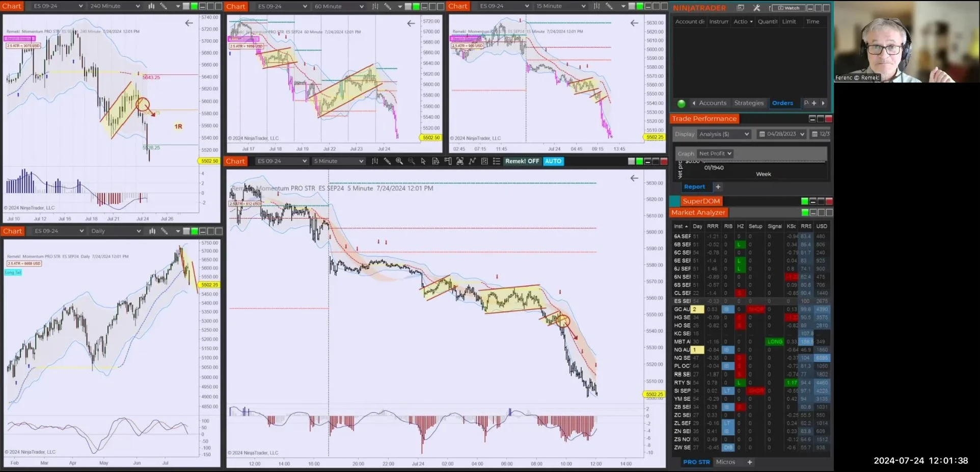Select drawing pencil in 240 Minute chart
Screen dimensions: 980x472
pyautogui.click(x=164, y=6)
